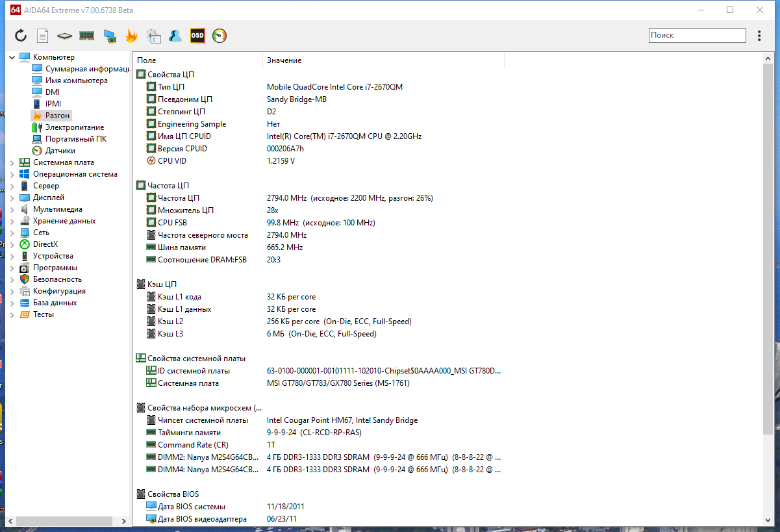Select the Кэш L3 row
The height and width of the screenshot is (532, 780).
318,334
